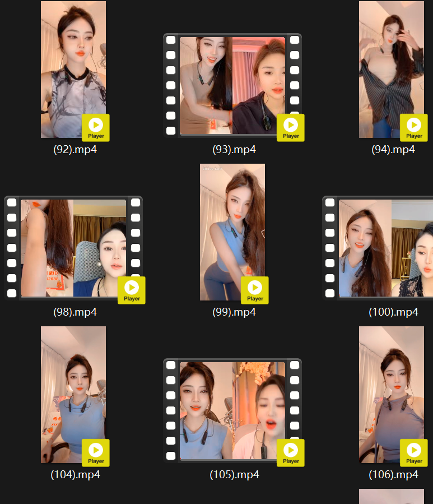Select the (93).mp4 filmstrip thumbnail
This screenshot has height=504, width=433.
point(232,86)
